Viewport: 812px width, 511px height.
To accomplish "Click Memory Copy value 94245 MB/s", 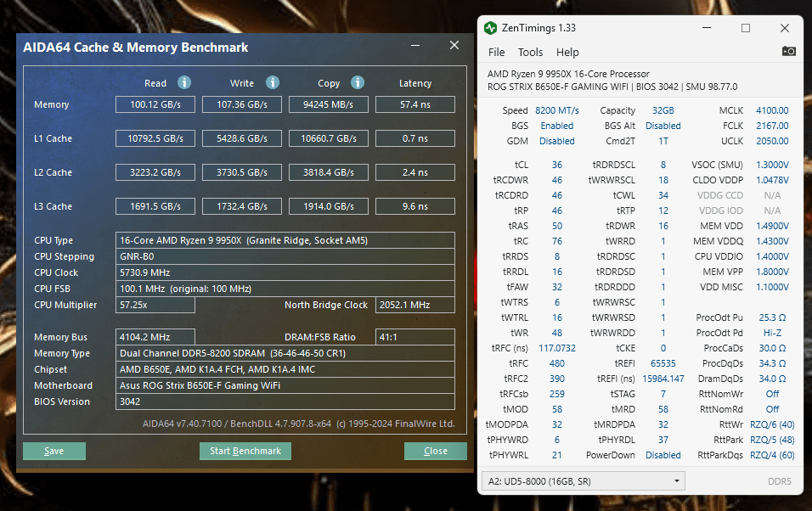I will click(x=329, y=104).
